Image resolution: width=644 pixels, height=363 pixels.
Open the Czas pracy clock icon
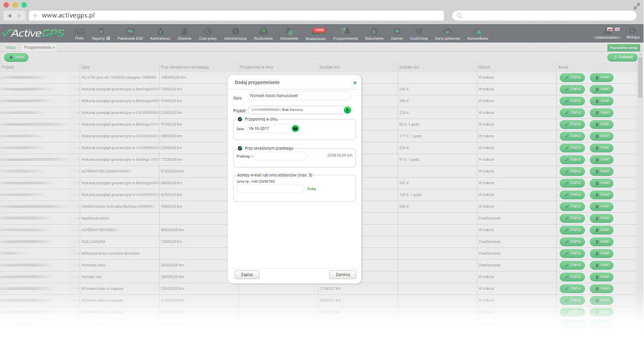pos(208,32)
